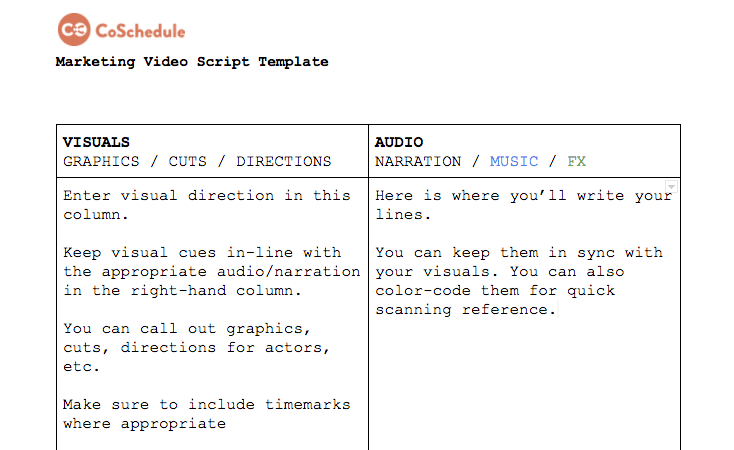
Task: Click the 'color-code them' line of text
Action: pos(495,291)
